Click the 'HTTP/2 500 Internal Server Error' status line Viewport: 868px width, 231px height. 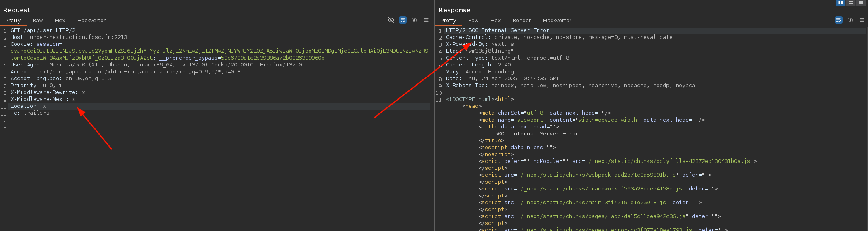pyautogui.click(x=497, y=30)
